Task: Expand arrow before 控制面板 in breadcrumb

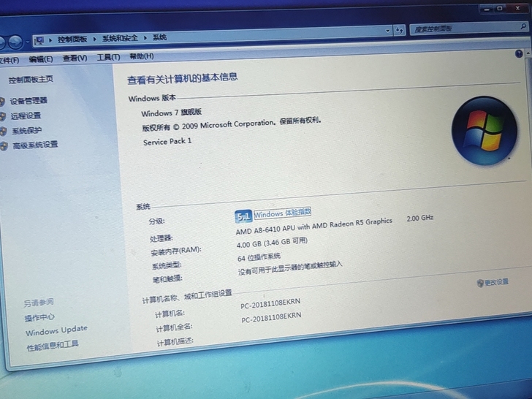Action: (x=50, y=40)
